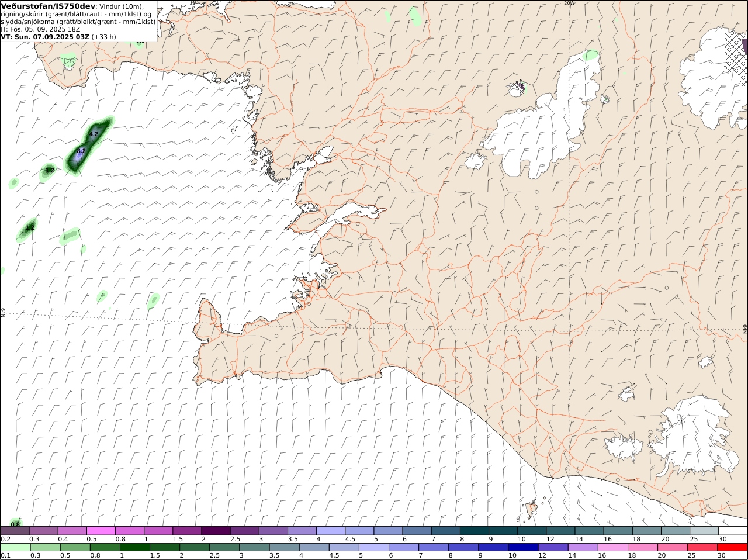Click the light pink rain swatch at 16
748x560 pixels.
click(612, 547)
